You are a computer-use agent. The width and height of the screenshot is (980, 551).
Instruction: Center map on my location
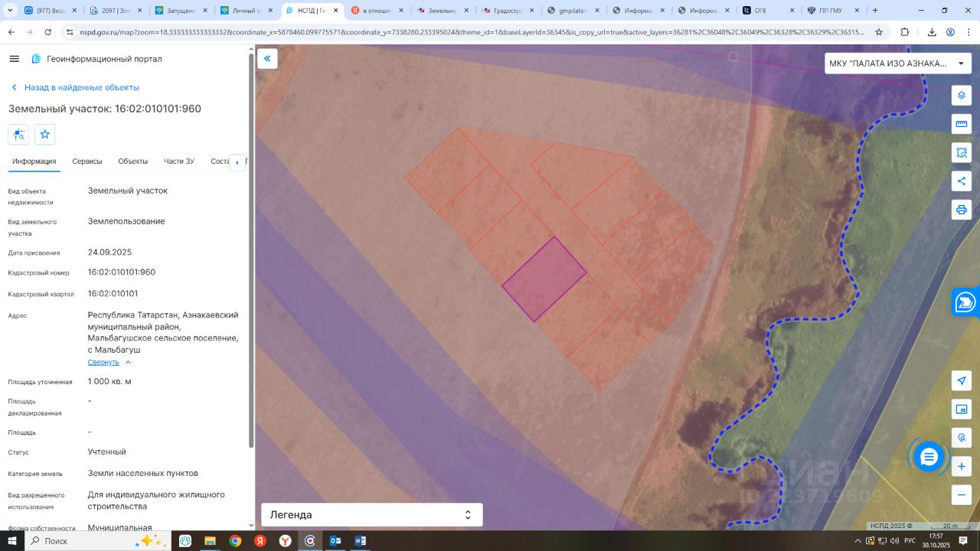point(962,381)
